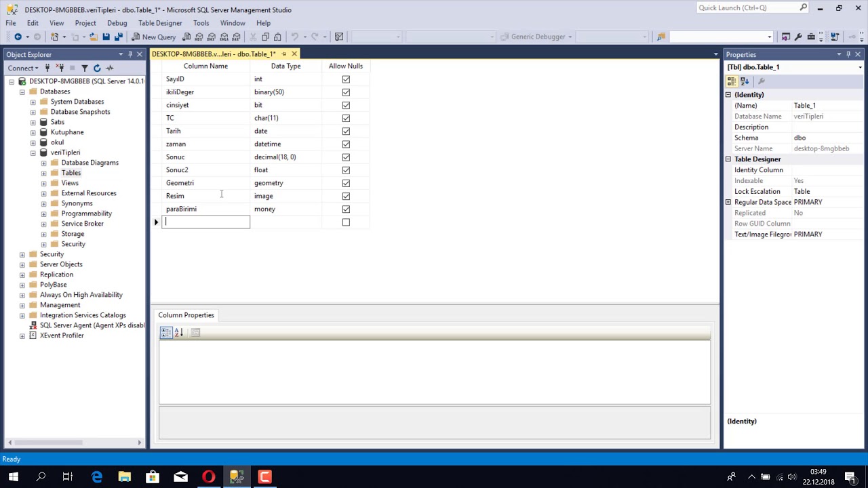The height and width of the screenshot is (488, 868).
Task: Collapse the Table Designer properties section
Action: point(728,159)
